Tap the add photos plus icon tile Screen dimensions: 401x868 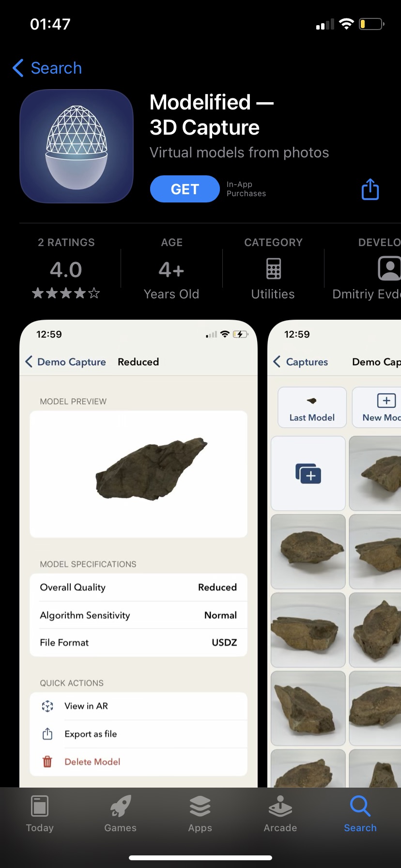click(308, 473)
